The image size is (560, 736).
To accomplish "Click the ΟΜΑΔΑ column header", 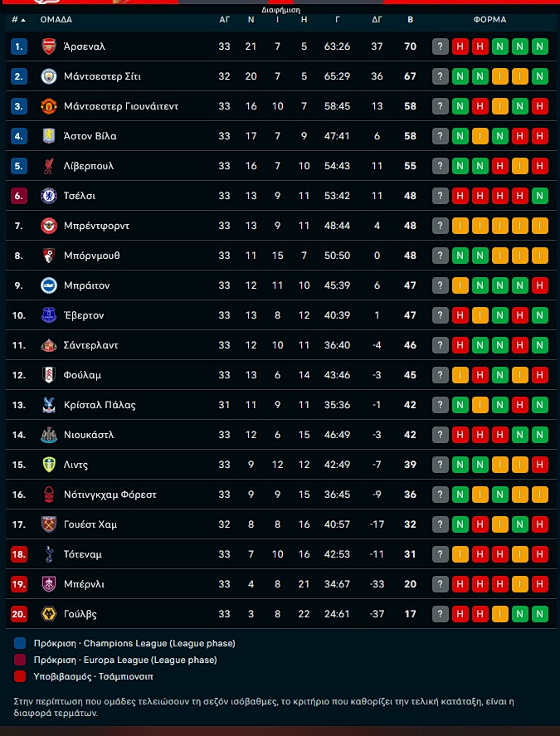I will [56, 18].
